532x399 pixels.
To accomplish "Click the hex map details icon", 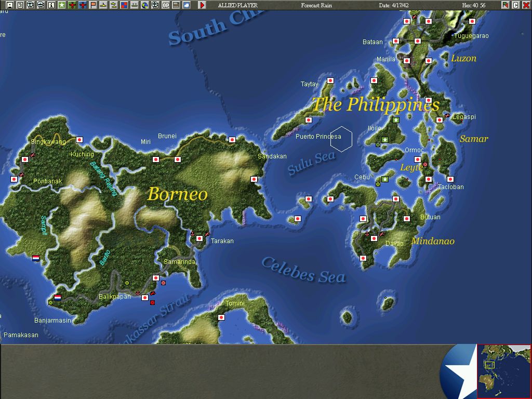I will (x=176, y=5).
